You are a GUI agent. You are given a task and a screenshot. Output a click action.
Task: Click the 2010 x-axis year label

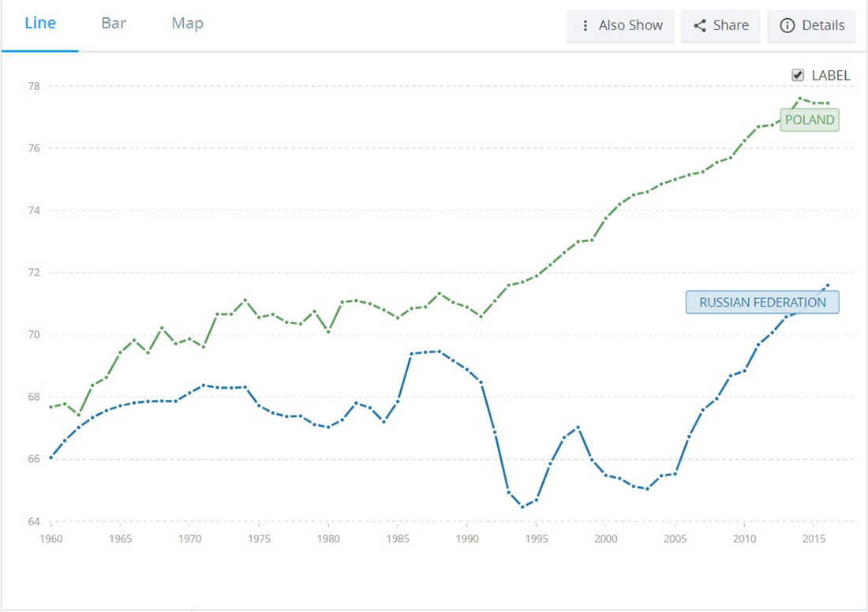pos(745,539)
